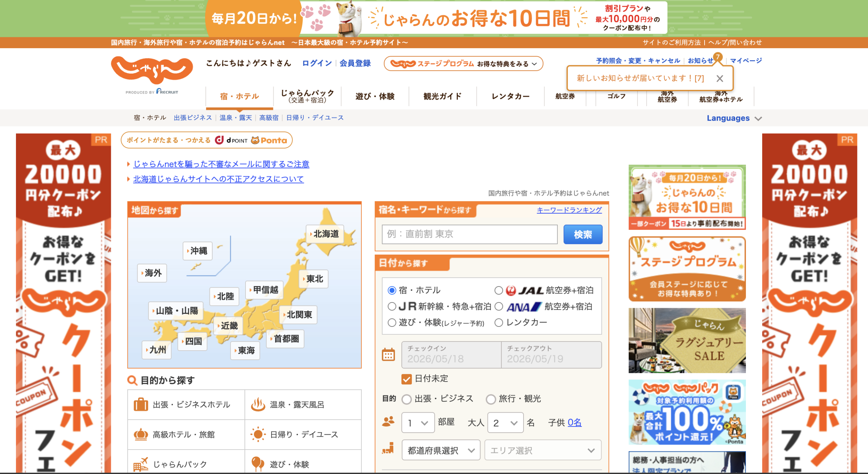
Task: Select 近畿 on the map
Action: pos(228,326)
